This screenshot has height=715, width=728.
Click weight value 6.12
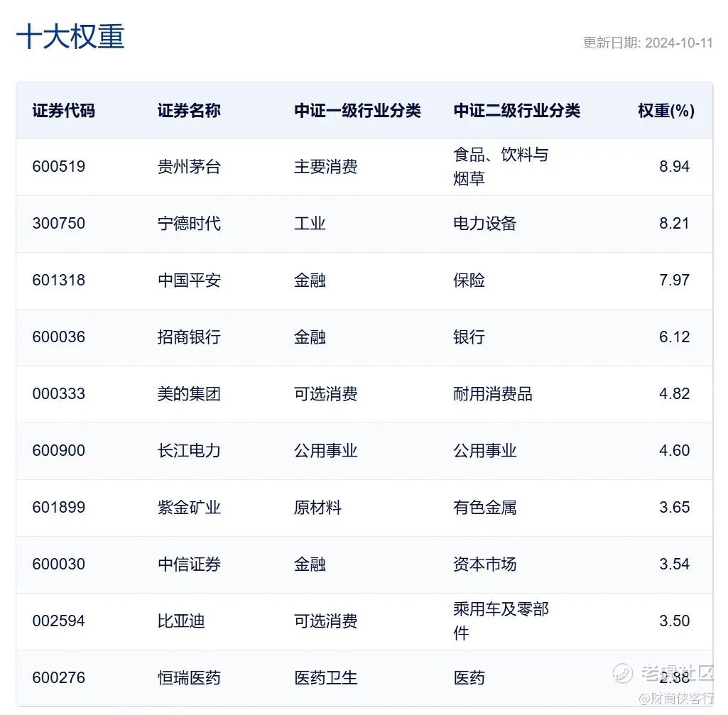[675, 337]
